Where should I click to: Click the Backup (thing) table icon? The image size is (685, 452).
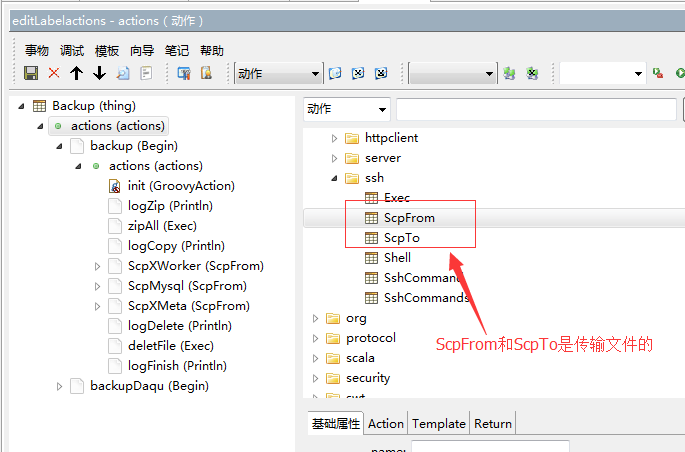pos(39,106)
